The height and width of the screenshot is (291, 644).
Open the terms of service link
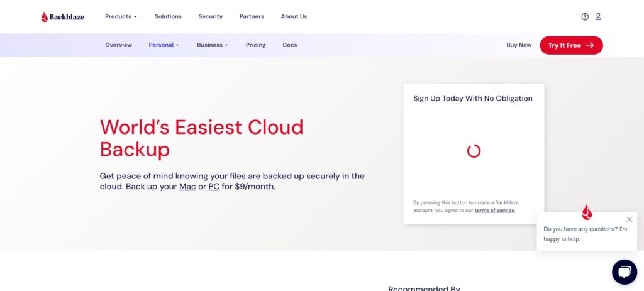pyautogui.click(x=494, y=211)
